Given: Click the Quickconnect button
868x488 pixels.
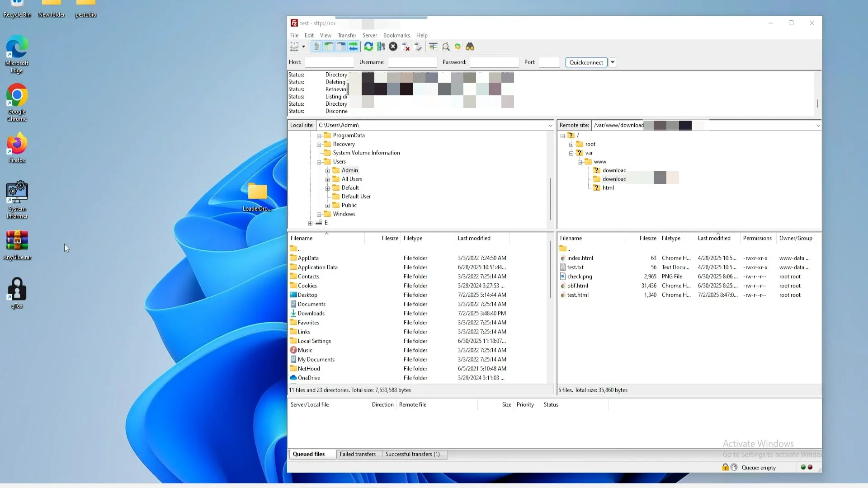Looking at the screenshot, I should pyautogui.click(x=586, y=62).
